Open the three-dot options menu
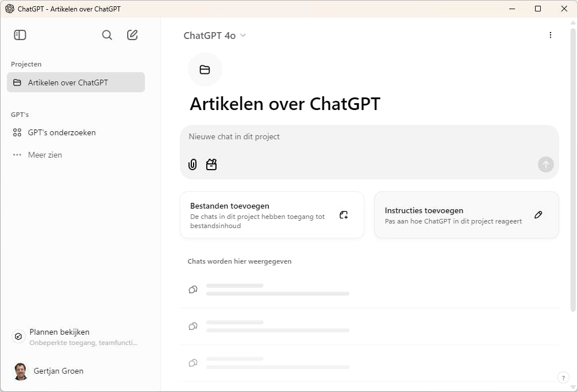 pyautogui.click(x=551, y=35)
